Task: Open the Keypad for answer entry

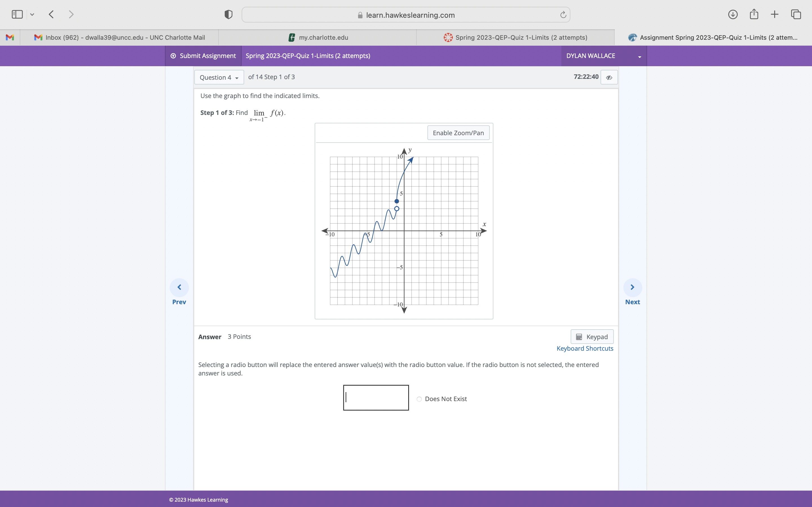Action: [x=592, y=337]
